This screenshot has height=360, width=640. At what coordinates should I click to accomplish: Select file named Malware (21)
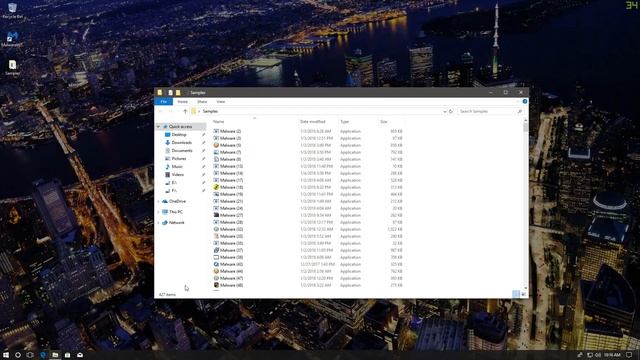231,201
